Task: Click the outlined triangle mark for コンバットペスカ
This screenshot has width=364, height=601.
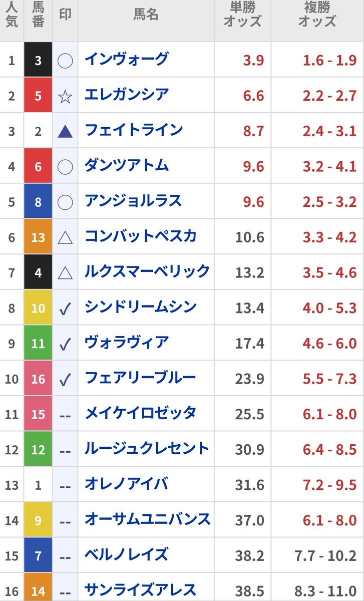Action: click(x=65, y=237)
